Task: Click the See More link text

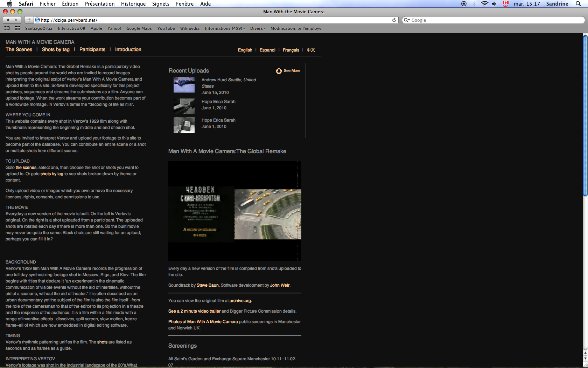Action: coord(292,70)
